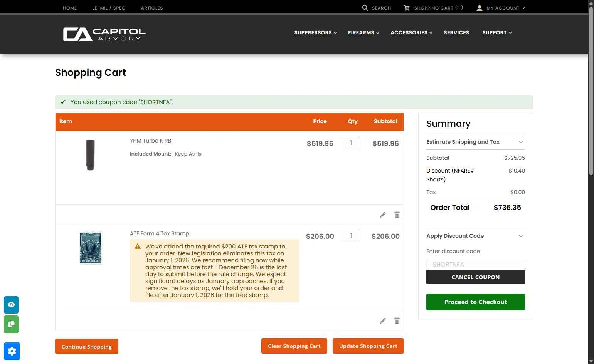Screen dimensions: 594x364
Task: Open the Services menu item
Action: pyautogui.click(x=456, y=33)
